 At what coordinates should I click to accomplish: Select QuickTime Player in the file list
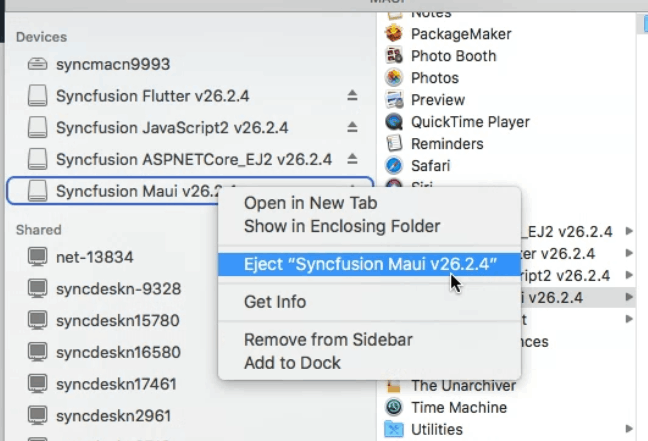click(x=470, y=122)
